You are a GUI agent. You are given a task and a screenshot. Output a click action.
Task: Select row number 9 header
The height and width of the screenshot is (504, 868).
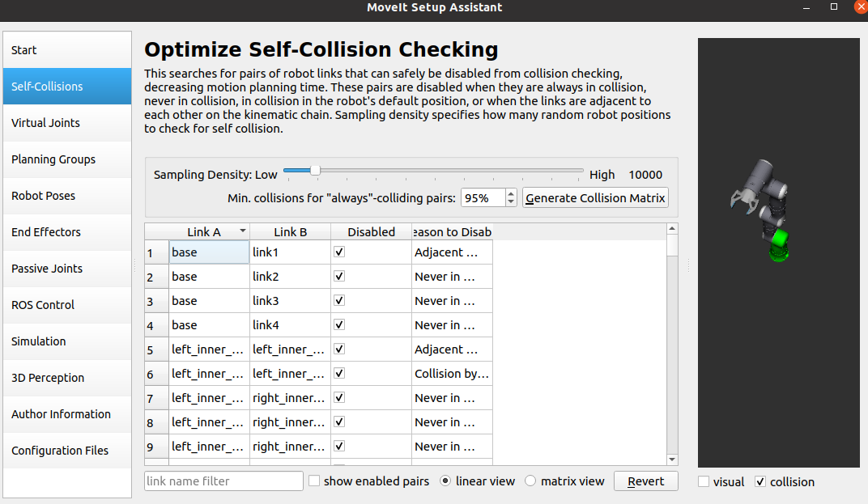click(x=156, y=447)
